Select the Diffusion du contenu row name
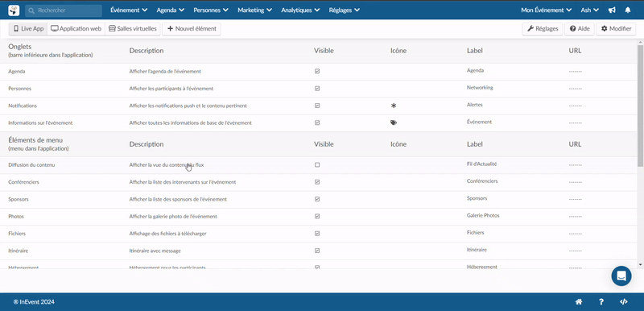 (31, 164)
